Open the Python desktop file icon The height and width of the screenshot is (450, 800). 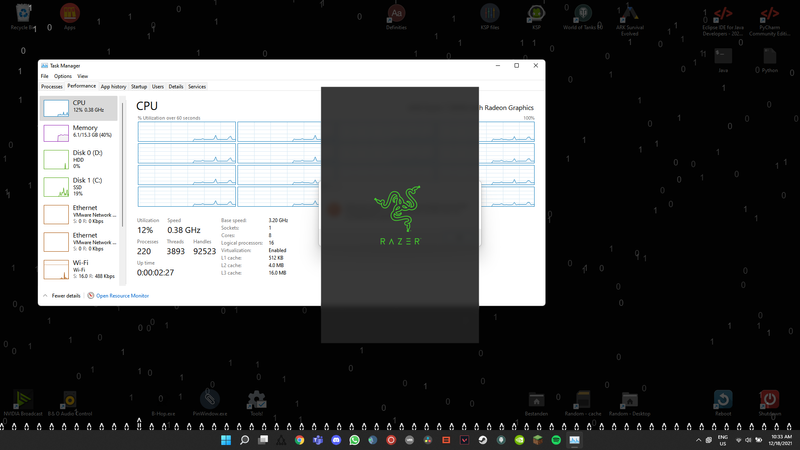769,60
